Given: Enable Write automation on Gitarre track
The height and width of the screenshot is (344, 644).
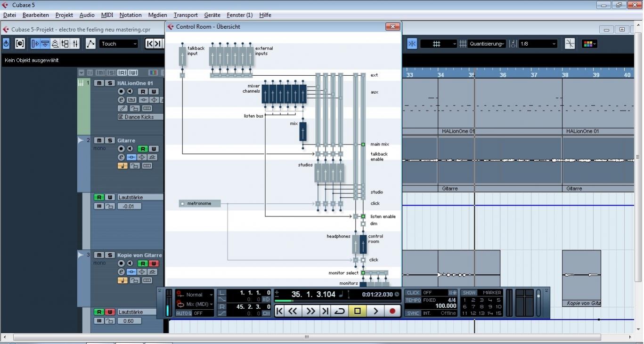Looking at the screenshot, I should (x=154, y=149).
